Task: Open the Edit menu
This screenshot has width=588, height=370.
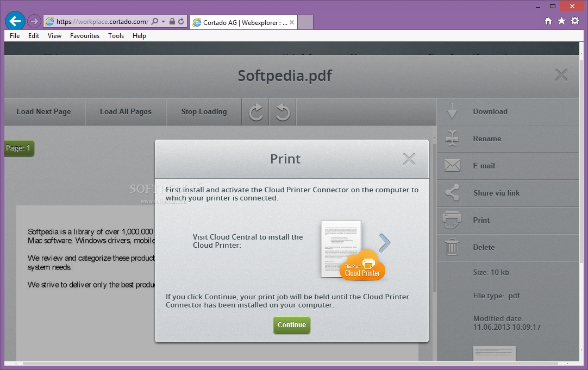Action: [33, 36]
